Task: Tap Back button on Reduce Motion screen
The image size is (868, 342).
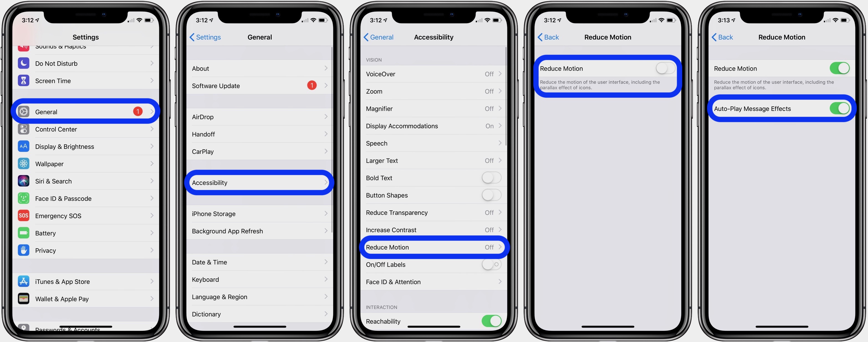Action: (547, 37)
